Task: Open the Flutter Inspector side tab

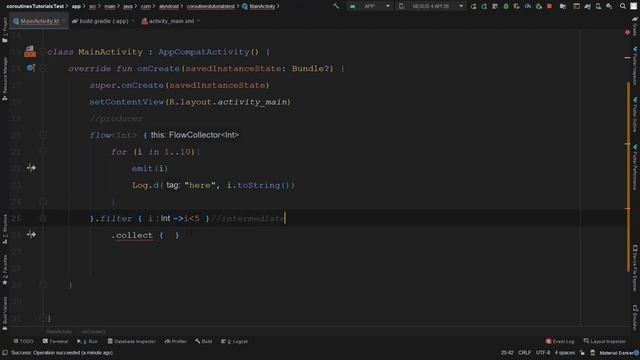Action: pos(635,65)
